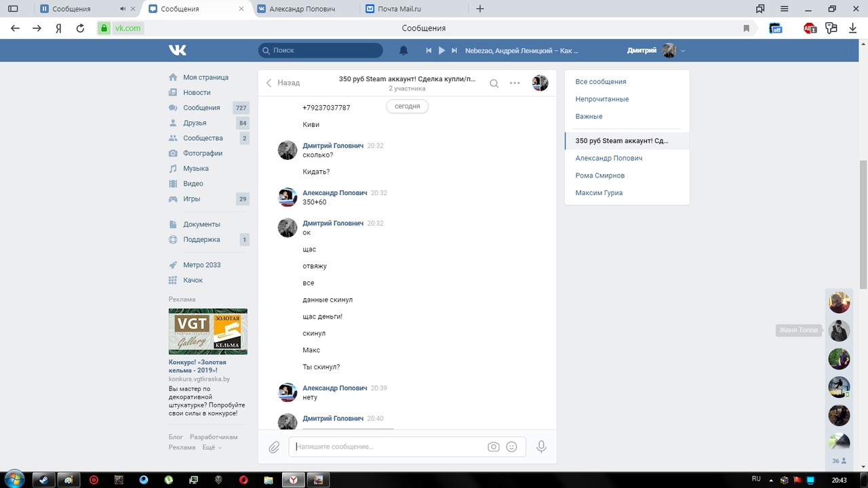The width and height of the screenshot is (868, 488).
Task: Click the message input field
Action: [389, 447]
